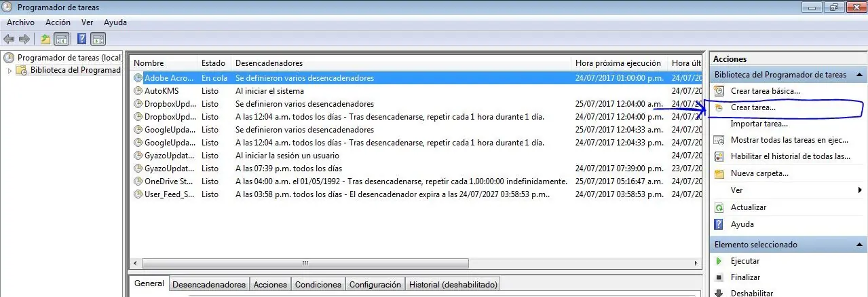Image resolution: width=868 pixels, height=297 pixels.
Task: Click the black Finalizar stop icon
Action: tap(719, 277)
